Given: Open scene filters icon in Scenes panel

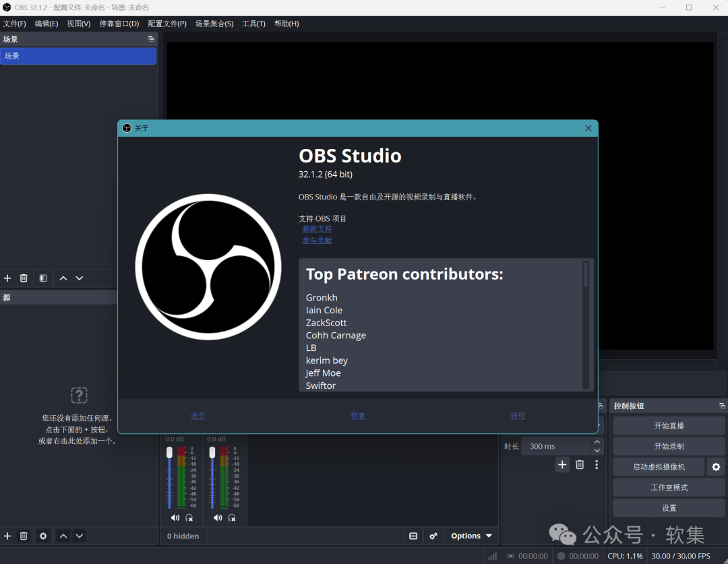Looking at the screenshot, I should (43, 278).
